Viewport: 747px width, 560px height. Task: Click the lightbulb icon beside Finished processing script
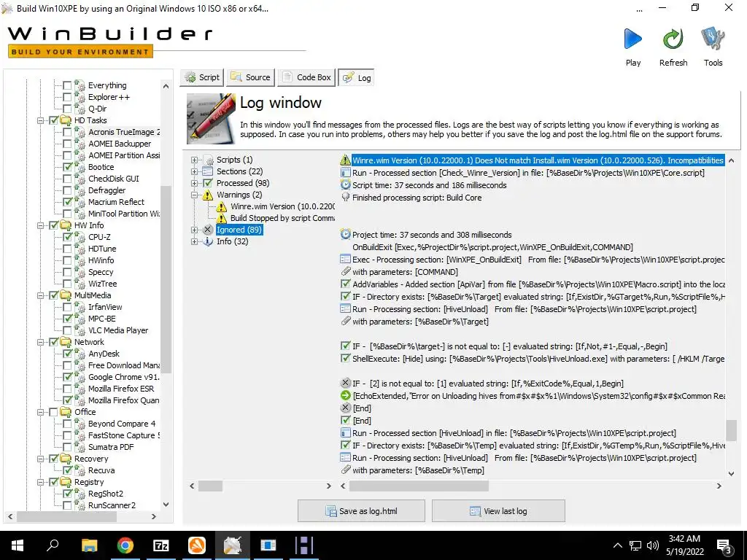346,198
